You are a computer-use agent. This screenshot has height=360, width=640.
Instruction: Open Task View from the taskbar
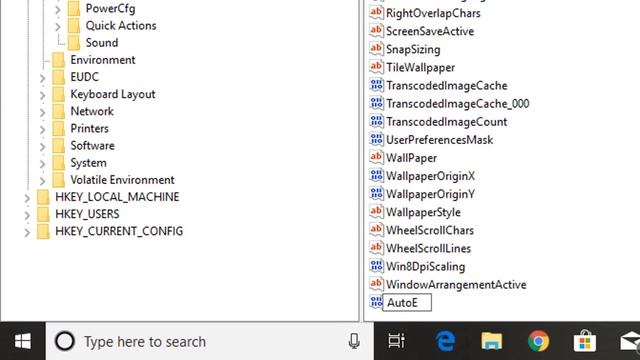point(396,341)
